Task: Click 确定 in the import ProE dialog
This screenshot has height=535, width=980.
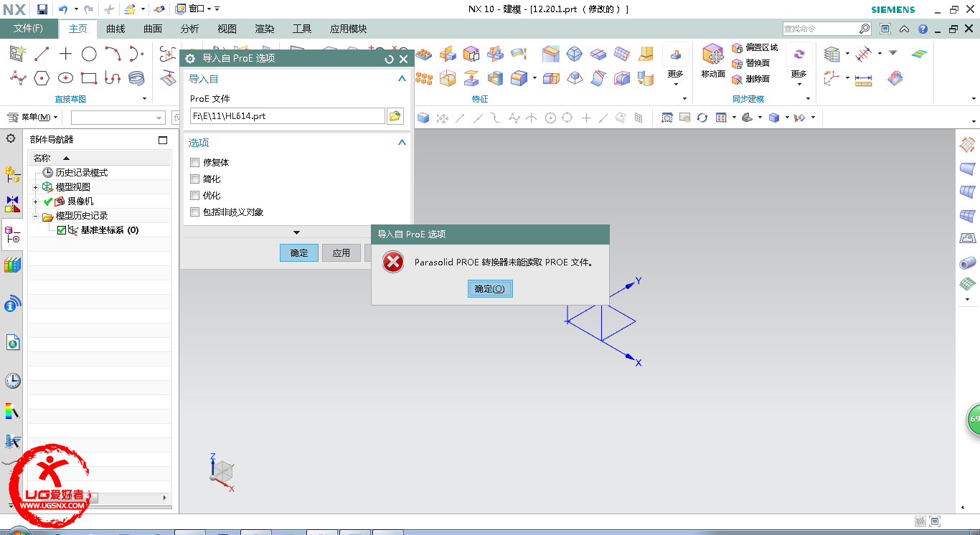Action: 299,252
